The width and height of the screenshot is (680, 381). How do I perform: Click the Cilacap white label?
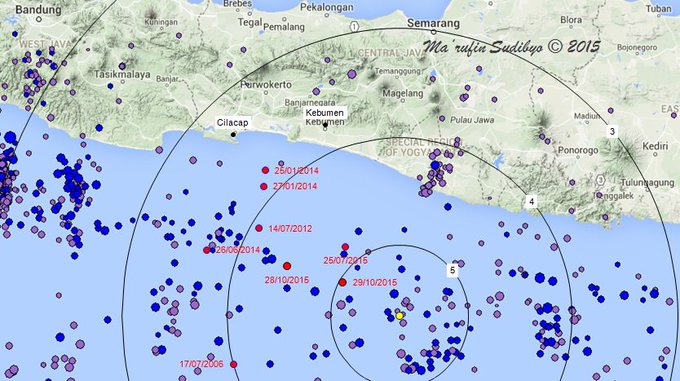[232, 123]
